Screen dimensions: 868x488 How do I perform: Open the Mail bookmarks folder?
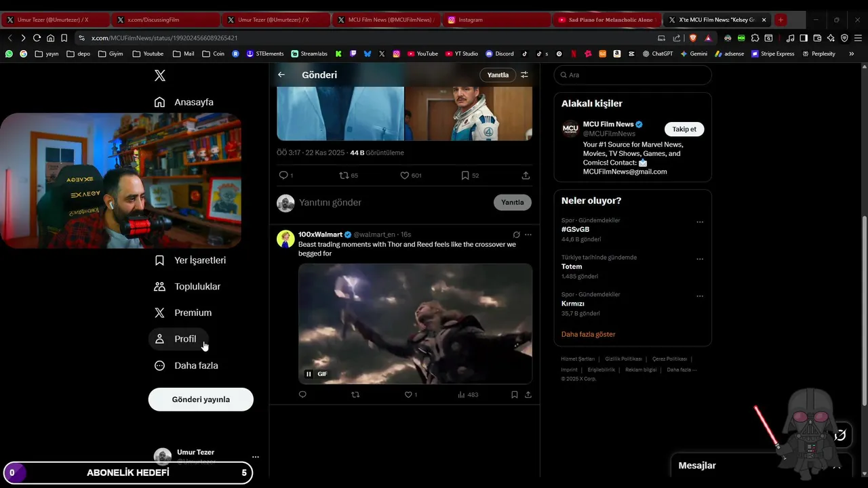click(x=184, y=54)
